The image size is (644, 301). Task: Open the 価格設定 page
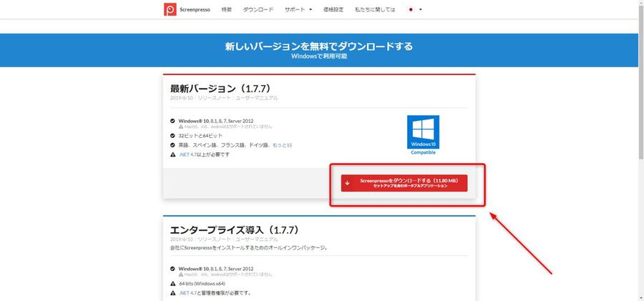[x=333, y=9]
